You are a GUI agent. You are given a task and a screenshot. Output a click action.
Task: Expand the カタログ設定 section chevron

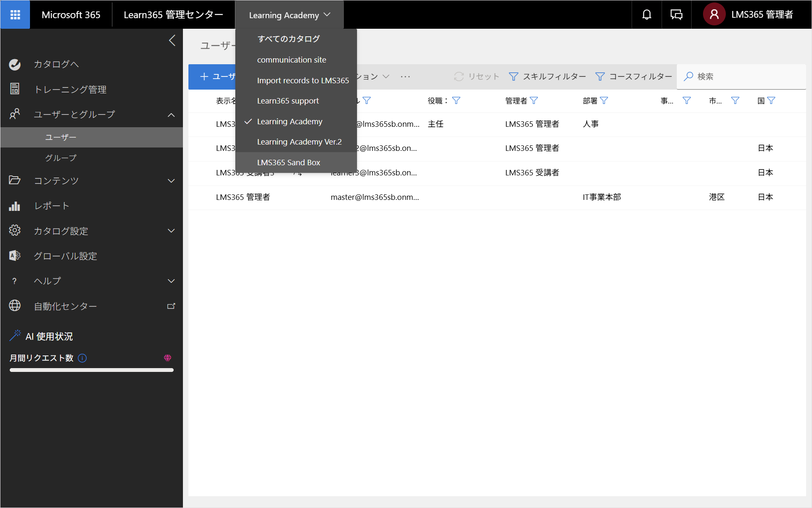[171, 231]
